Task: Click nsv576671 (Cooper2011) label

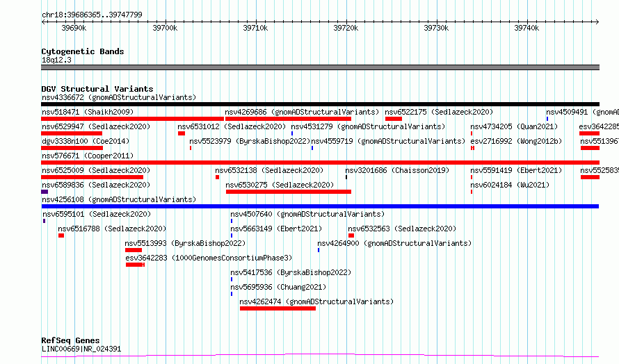Action: (x=88, y=156)
